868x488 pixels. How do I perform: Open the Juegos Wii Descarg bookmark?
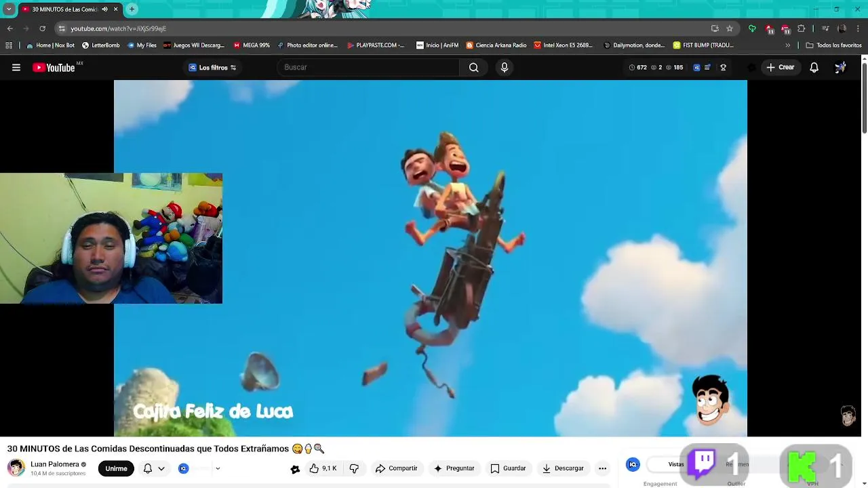tap(193, 45)
